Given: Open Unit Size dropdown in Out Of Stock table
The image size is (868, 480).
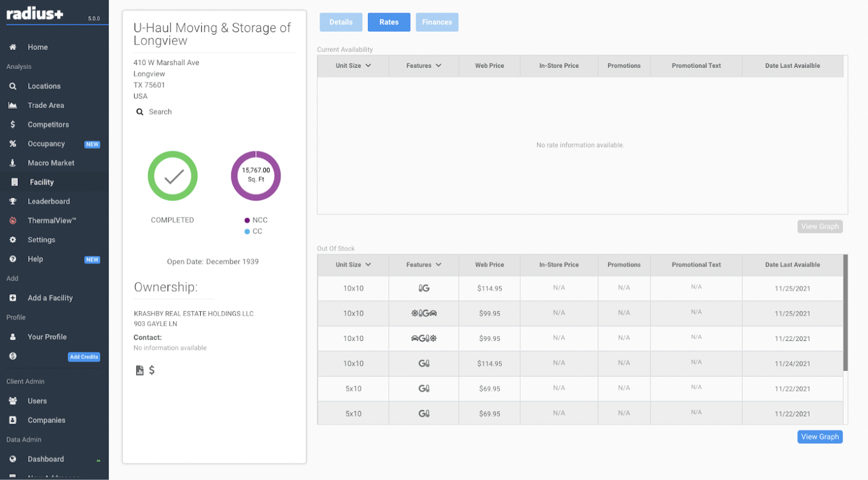Looking at the screenshot, I should [x=353, y=265].
